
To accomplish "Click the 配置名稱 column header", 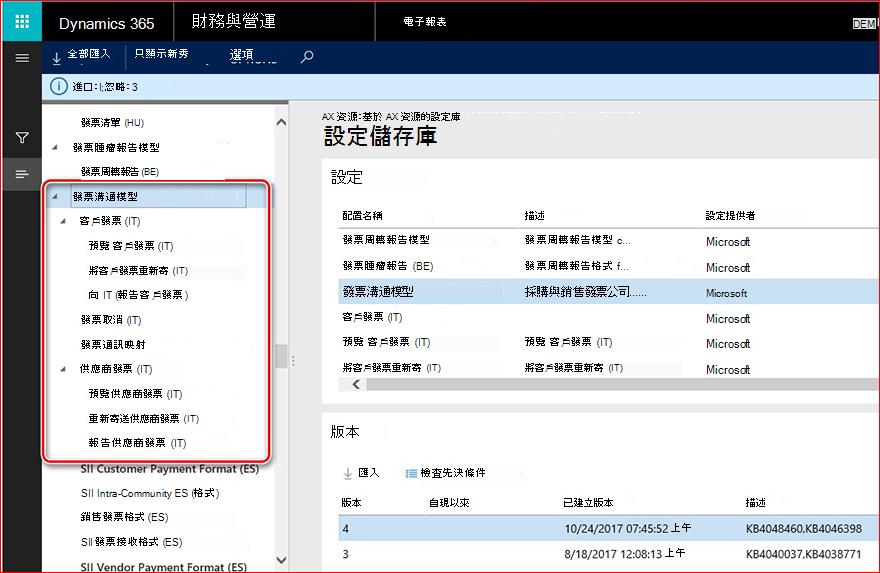I will coord(363,216).
